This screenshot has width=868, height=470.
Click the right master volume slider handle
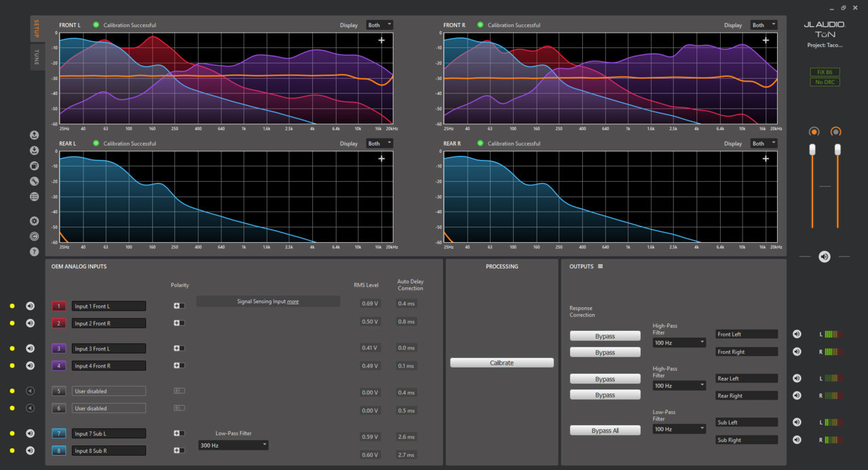837,150
